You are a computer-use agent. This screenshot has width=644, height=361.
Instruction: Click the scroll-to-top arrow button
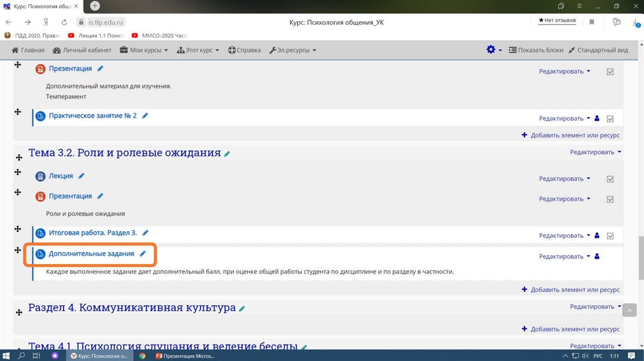(629, 310)
